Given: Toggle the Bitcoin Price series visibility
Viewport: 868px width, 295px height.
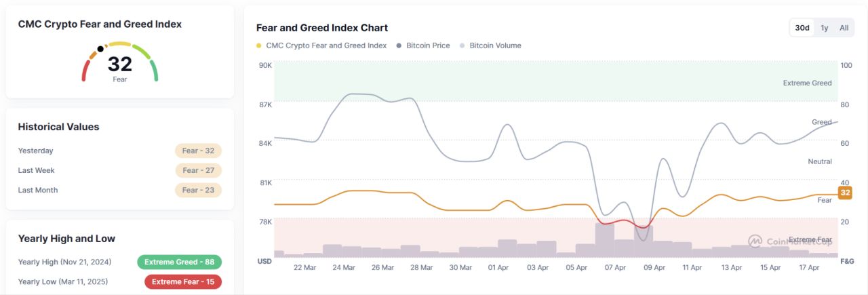Looking at the screenshot, I should pos(427,45).
